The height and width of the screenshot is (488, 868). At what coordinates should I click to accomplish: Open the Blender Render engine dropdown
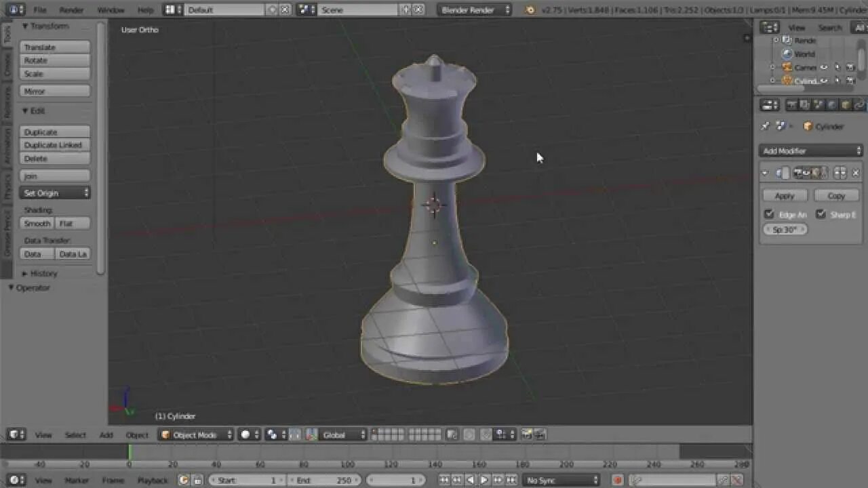[x=475, y=9]
